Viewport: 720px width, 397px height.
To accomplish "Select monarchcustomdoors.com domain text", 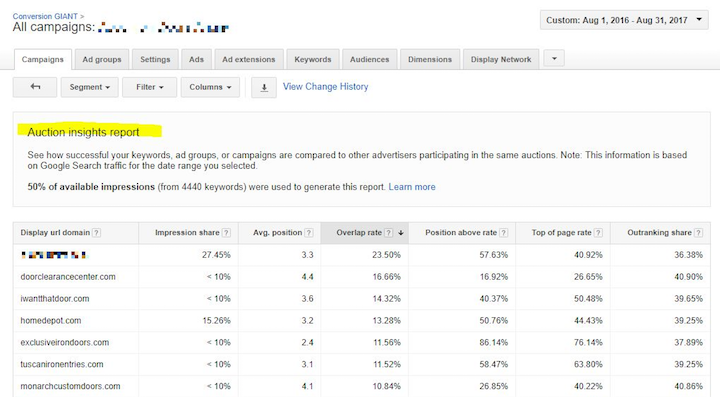I will 70,386.
